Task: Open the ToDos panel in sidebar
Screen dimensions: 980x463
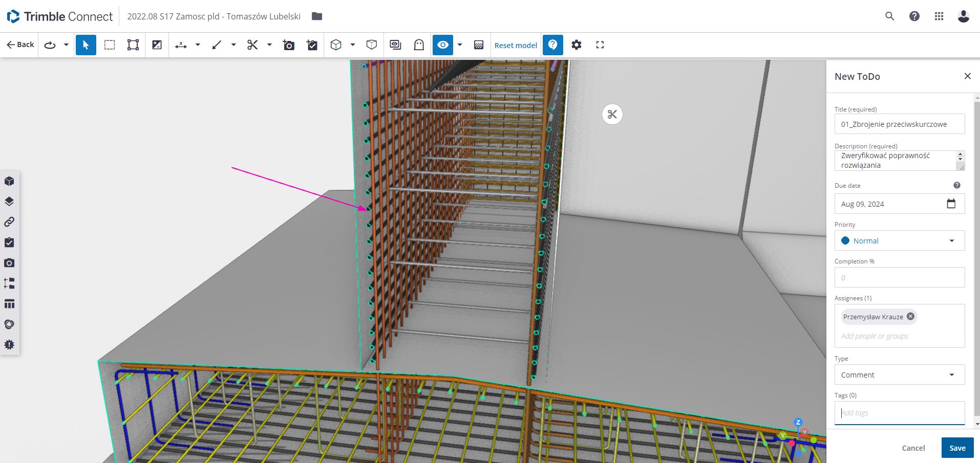Action: point(9,242)
